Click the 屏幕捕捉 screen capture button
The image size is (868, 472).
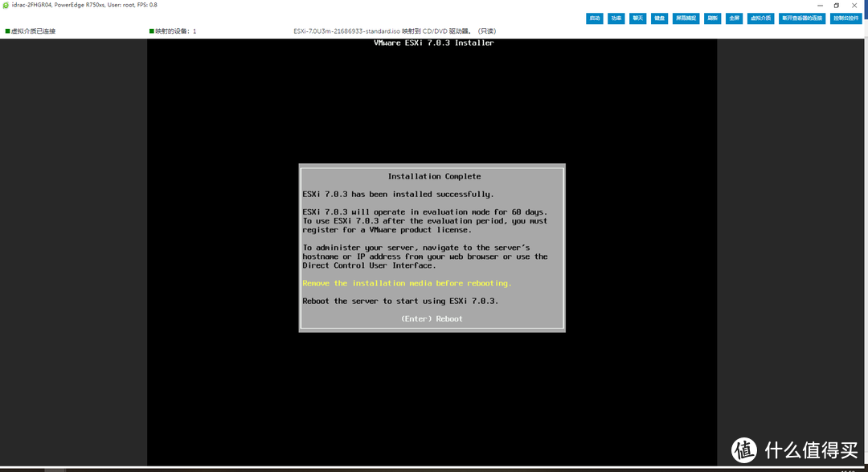click(x=686, y=18)
